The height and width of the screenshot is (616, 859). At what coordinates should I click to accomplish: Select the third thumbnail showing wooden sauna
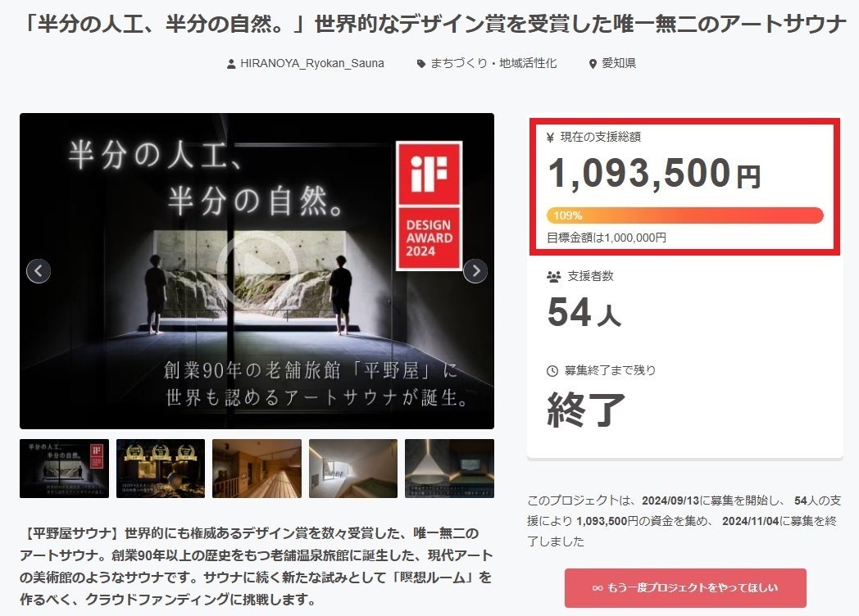257,469
